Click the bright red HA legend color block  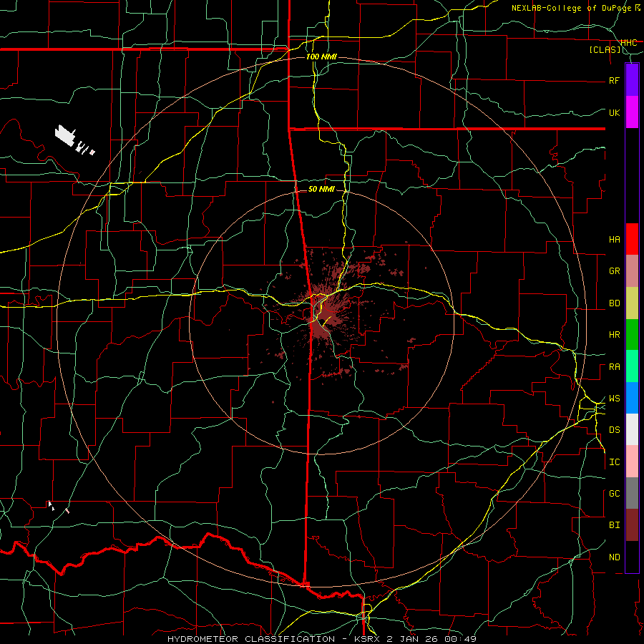pos(632,239)
